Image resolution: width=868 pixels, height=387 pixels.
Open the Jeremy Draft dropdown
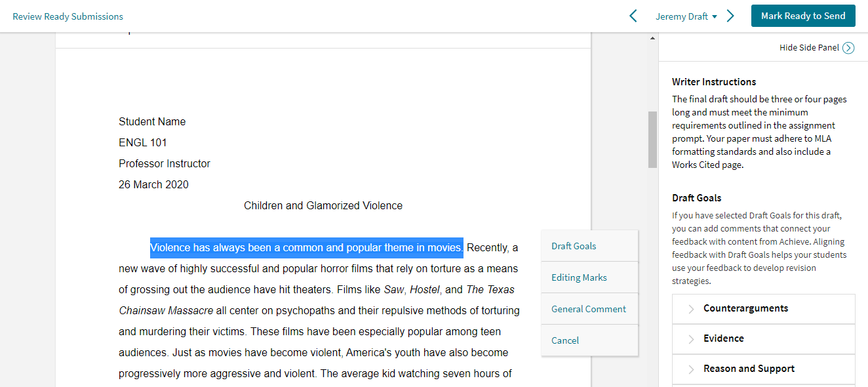(x=686, y=16)
